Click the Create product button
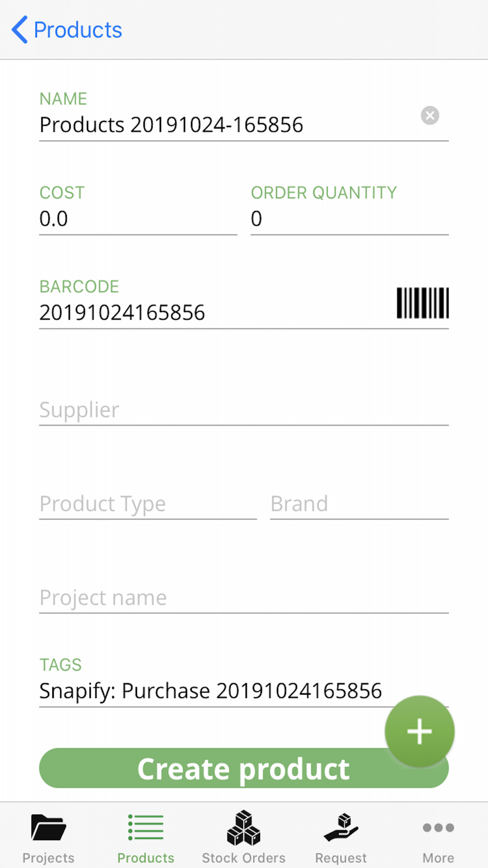 pos(244,768)
